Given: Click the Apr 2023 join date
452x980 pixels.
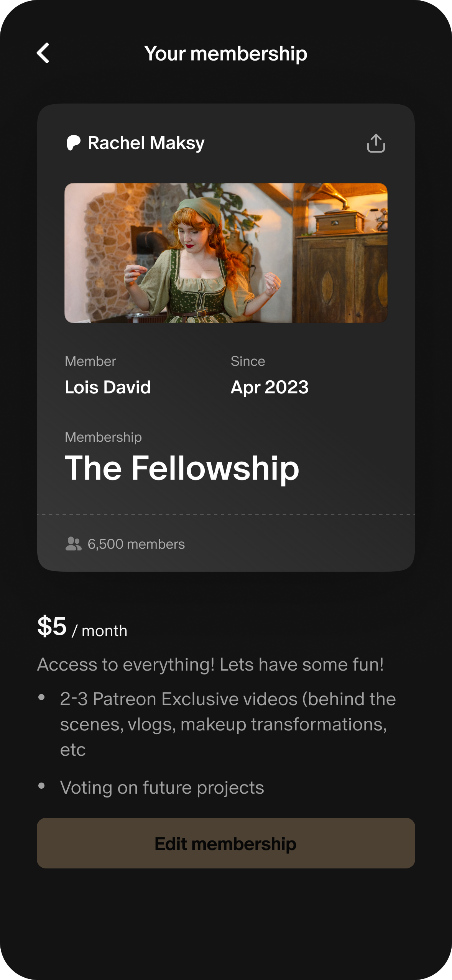Looking at the screenshot, I should [270, 387].
